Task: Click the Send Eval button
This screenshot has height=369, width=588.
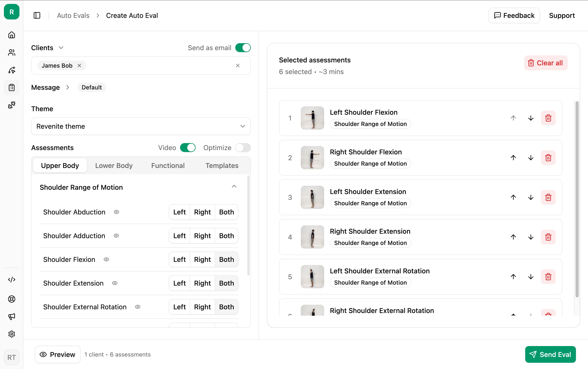Action: pos(550,354)
